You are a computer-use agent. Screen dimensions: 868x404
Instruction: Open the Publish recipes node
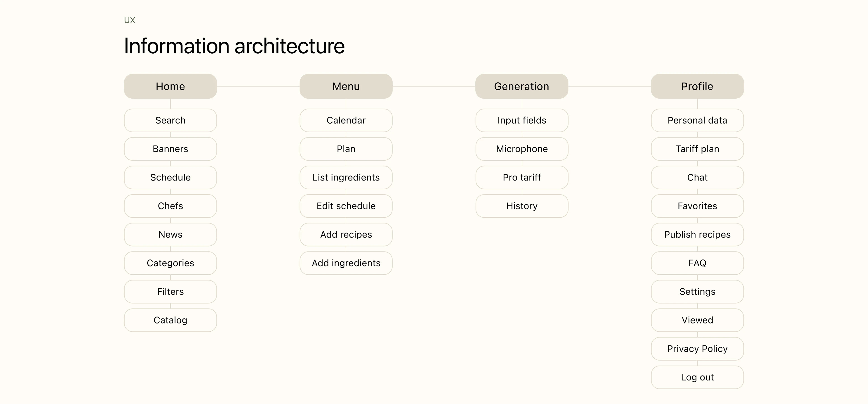(697, 234)
